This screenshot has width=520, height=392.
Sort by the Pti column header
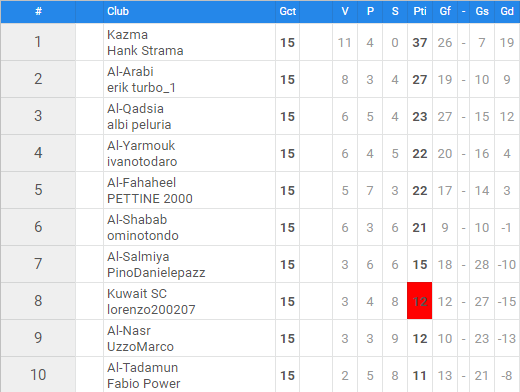point(420,11)
